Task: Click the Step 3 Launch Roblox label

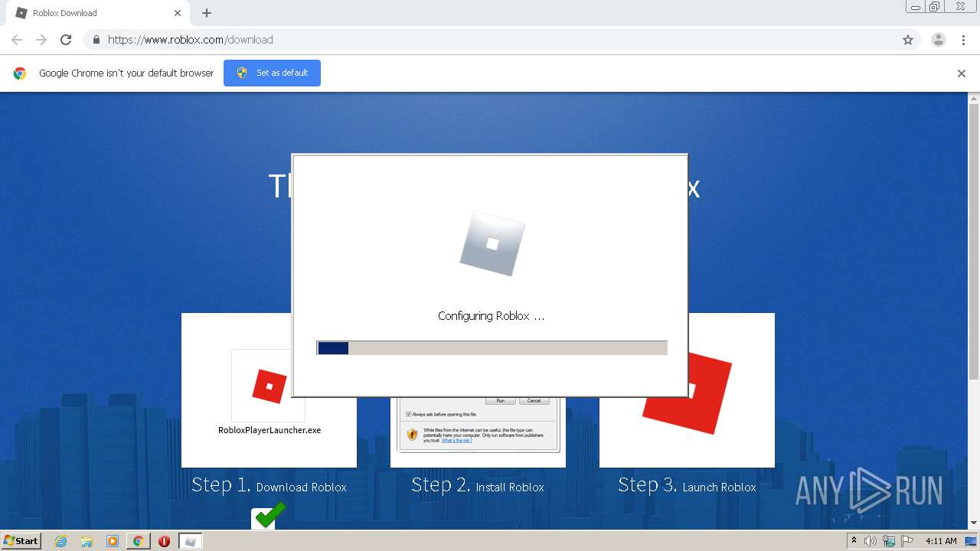Action: coord(687,485)
